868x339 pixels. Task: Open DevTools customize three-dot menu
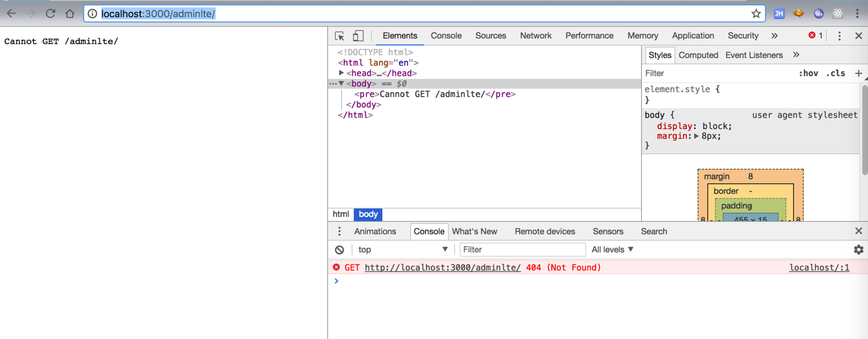coord(839,36)
